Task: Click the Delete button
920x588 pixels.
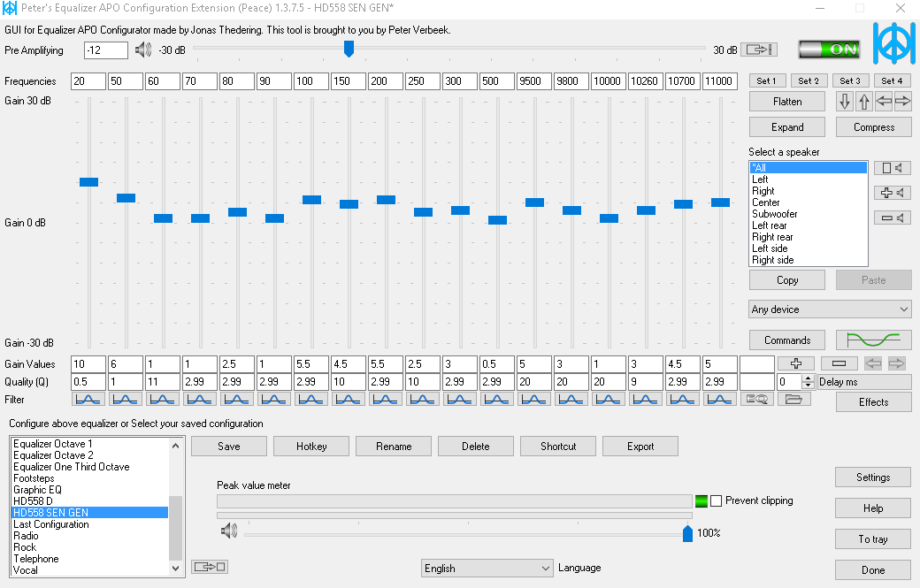Action: (475, 447)
